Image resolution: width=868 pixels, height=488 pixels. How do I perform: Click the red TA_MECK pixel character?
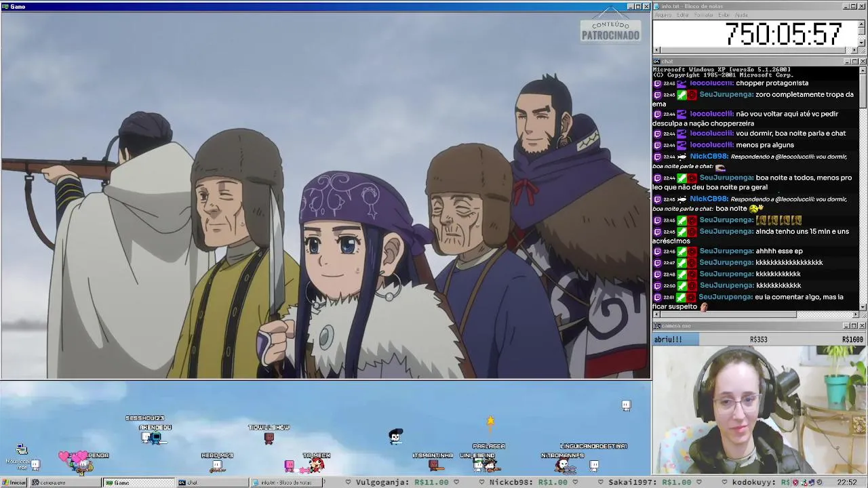[317, 466]
